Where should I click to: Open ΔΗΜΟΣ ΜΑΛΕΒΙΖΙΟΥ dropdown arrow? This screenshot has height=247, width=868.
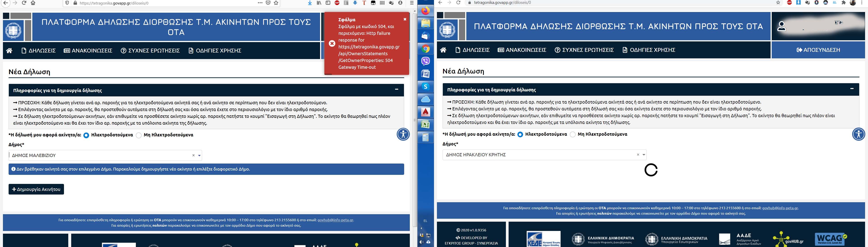199,155
